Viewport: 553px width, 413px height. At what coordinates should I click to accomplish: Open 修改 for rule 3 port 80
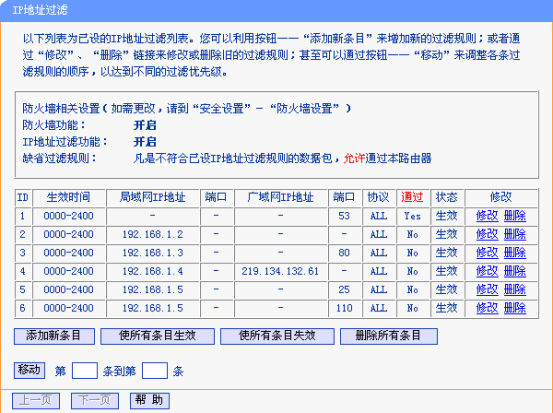point(487,253)
